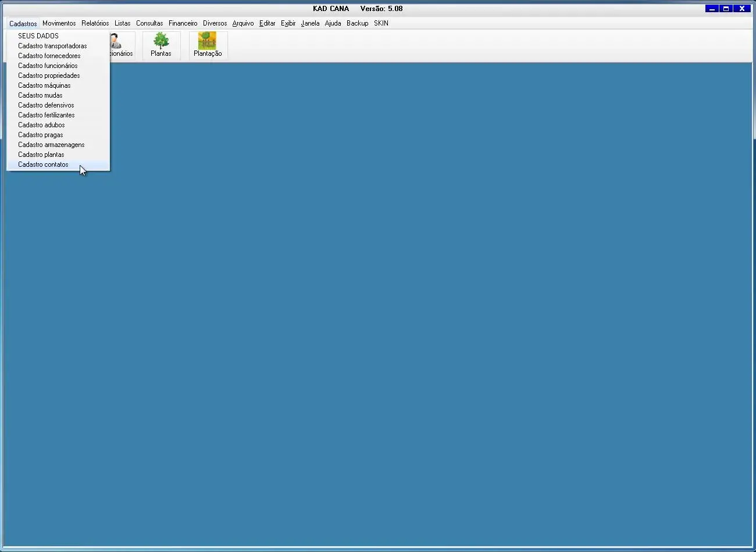The height and width of the screenshot is (552, 756).
Task: Open the Arquivo menu
Action: [243, 23]
